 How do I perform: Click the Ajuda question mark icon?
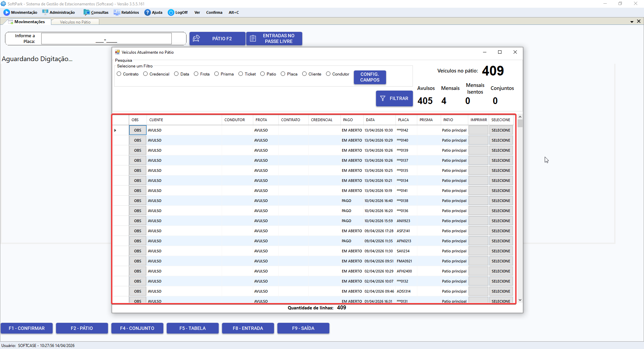(148, 12)
